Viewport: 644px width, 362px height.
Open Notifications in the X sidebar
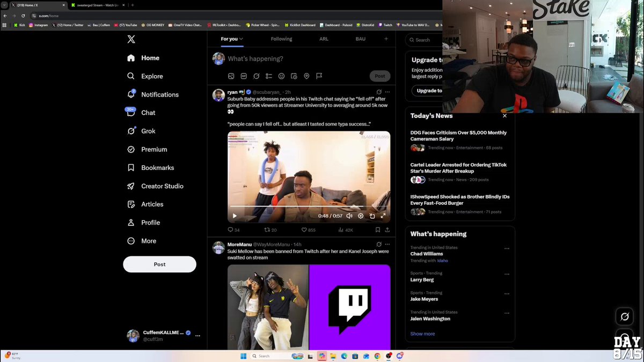(153, 94)
